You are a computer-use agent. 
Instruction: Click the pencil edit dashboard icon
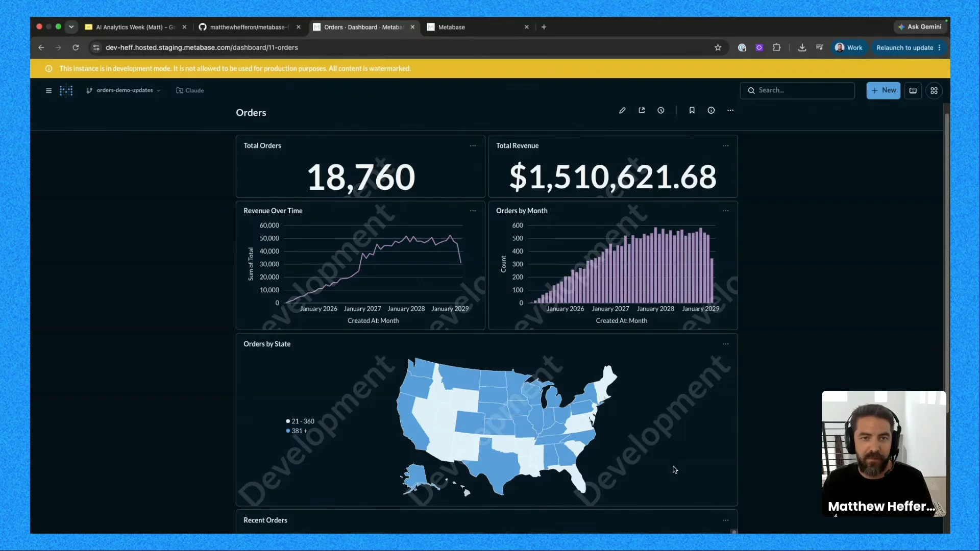(622, 110)
